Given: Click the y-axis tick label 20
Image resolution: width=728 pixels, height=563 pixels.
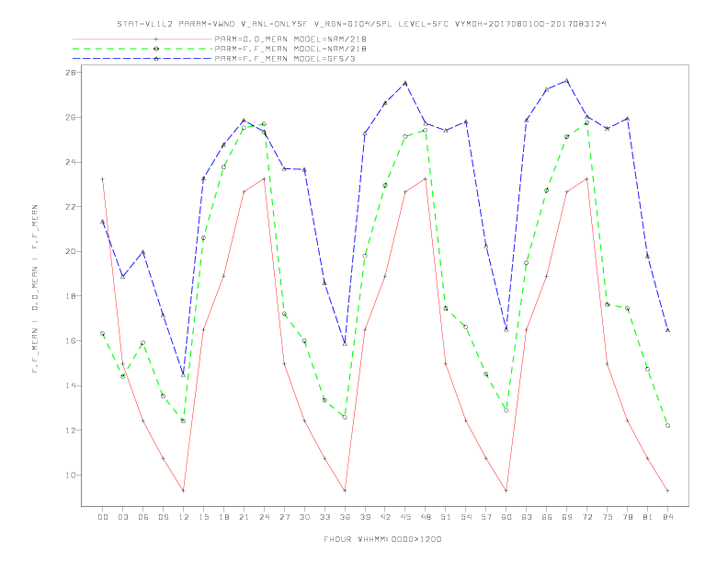Looking at the screenshot, I should coord(70,251).
